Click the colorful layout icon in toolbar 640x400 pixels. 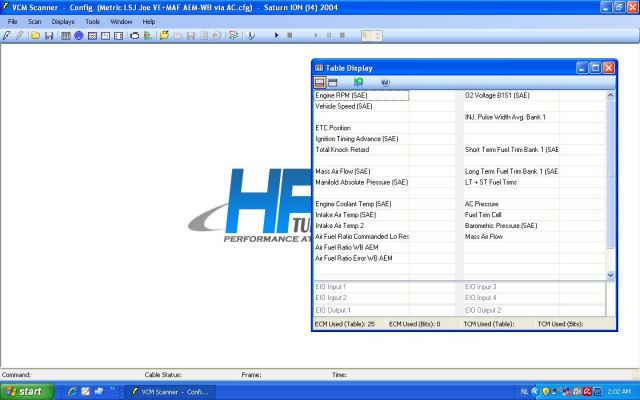[x=233, y=36]
